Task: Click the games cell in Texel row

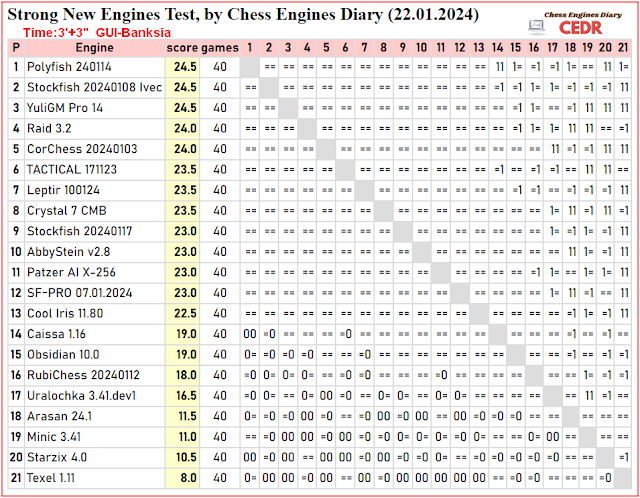Action: (220, 478)
